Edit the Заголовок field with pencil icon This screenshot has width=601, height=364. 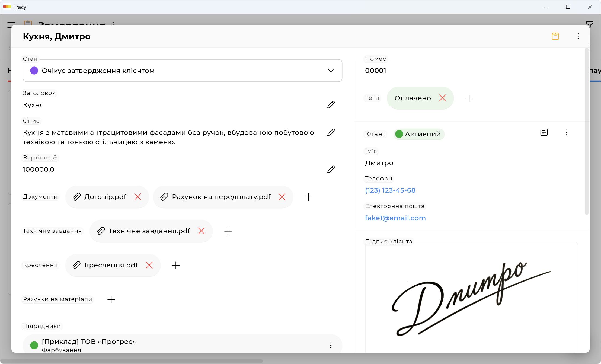coord(331,105)
